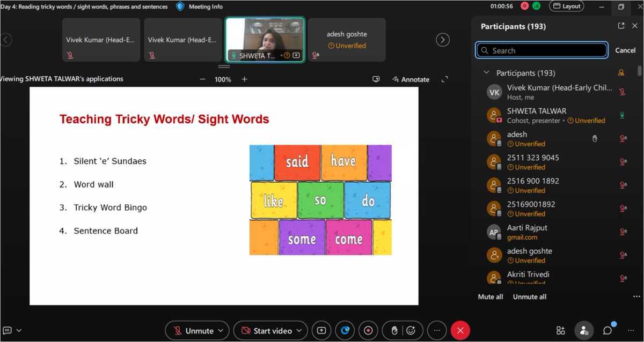Click the AP avatar of Aarti Rajput

point(494,232)
